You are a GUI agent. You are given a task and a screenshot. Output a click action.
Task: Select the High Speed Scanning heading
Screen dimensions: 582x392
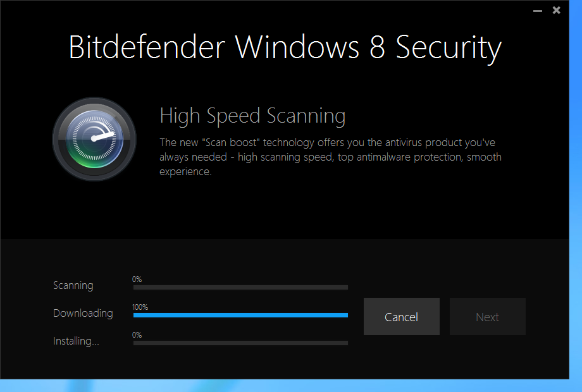252,116
